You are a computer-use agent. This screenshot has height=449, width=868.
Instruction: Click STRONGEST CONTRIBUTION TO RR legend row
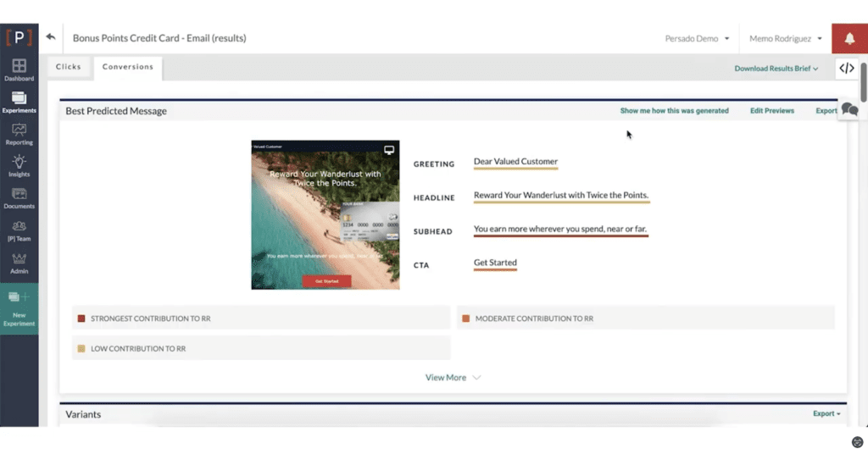point(261,319)
